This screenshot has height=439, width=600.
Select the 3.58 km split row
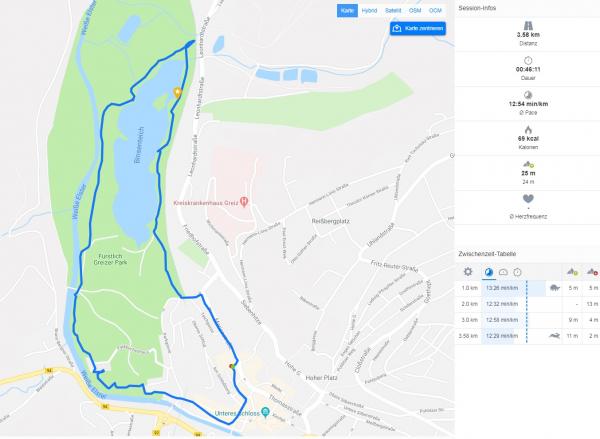point(527,336)
